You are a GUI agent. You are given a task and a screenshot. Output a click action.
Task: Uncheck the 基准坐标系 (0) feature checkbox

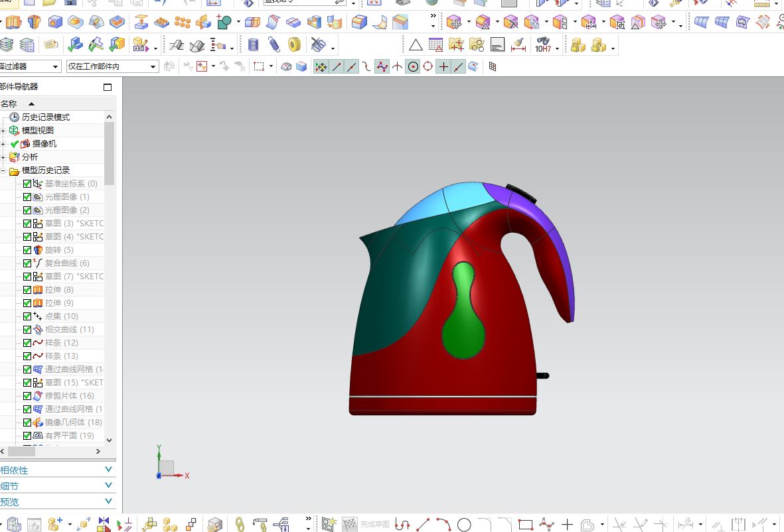(27, 184)
